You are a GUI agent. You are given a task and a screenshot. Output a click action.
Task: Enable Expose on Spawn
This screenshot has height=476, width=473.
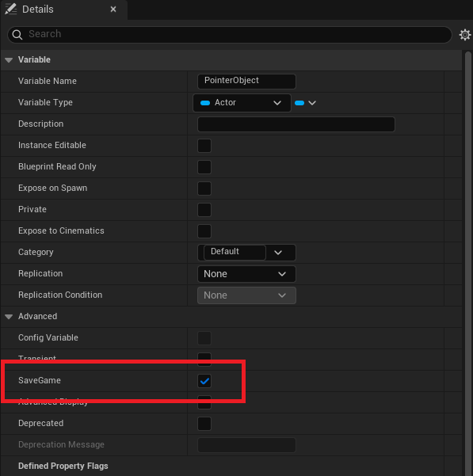(x=204, y=188)
